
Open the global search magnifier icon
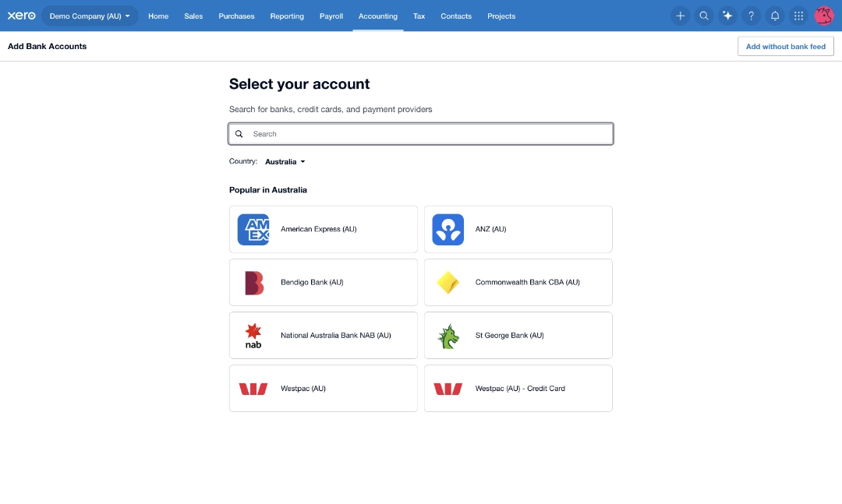tap(703, 16)
